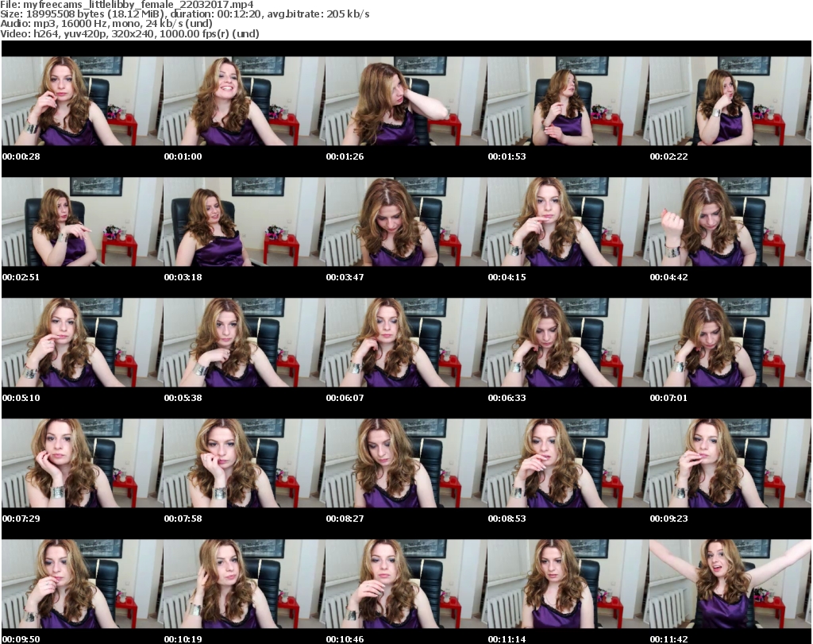Click the 00:06:07 timestamp label
The height and width of the screenshot is (644, 813).
pos(345,398)
